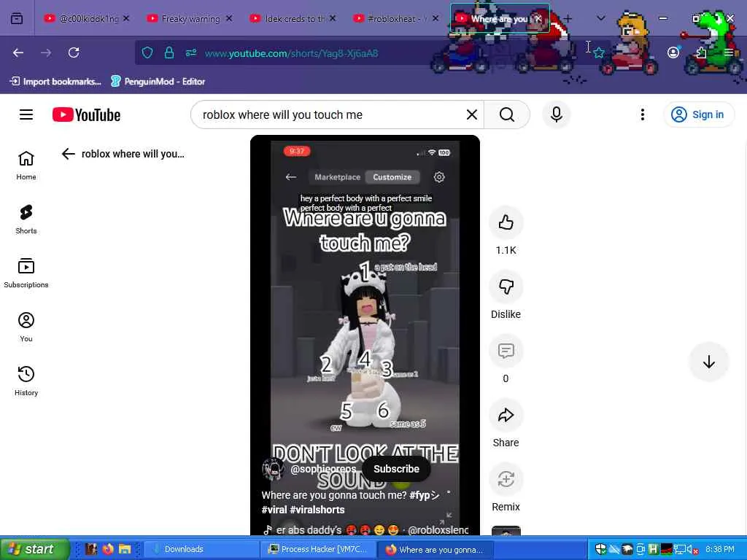Click the sound track link at video bottom
The width and height of the screenshot is (747, 560).
pyautogui.click(x=366, y=530)
